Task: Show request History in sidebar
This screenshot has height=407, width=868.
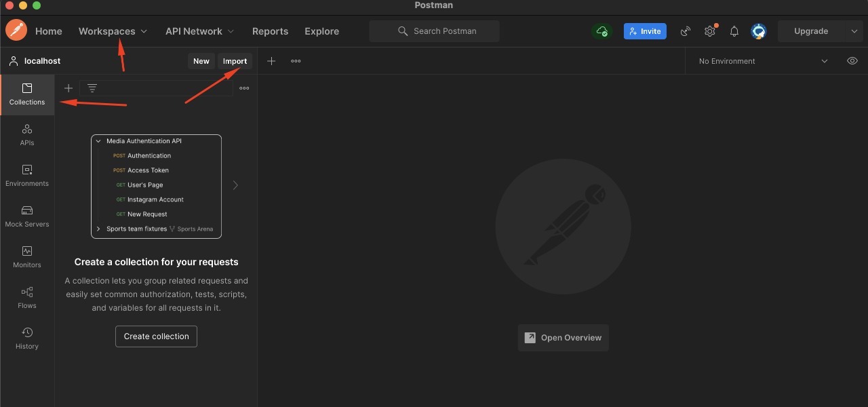Action: tap(27, 338)
